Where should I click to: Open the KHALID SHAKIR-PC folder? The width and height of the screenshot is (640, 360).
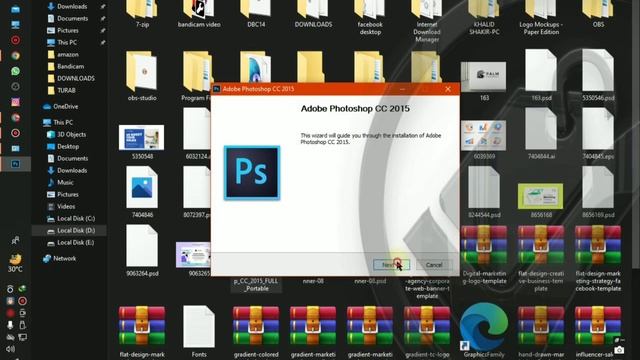click(x=484, y=18)
